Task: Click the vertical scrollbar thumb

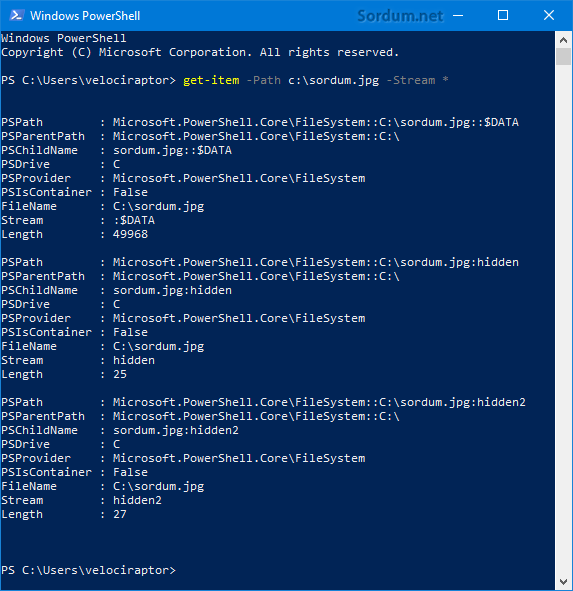Action: click(x=564, y=56)
